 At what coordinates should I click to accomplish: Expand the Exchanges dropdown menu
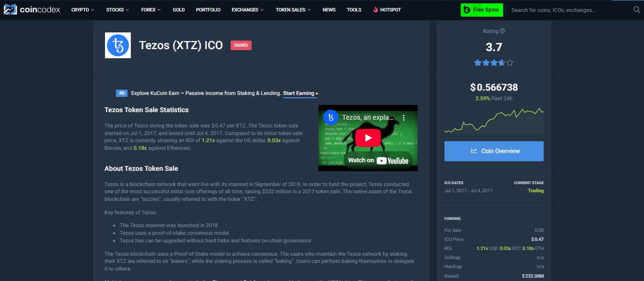pos(248,10)
